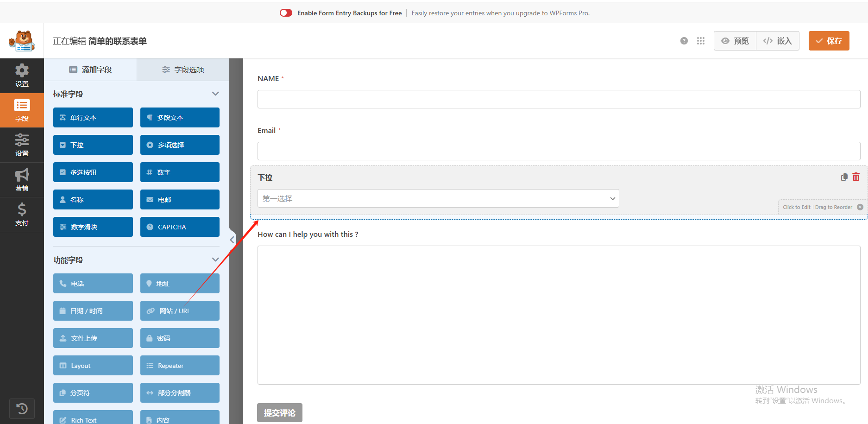The width and height of the screenshot is (868, 424).
Task: Toggle Enable Form Entry Backups switch
Action: 286,13
